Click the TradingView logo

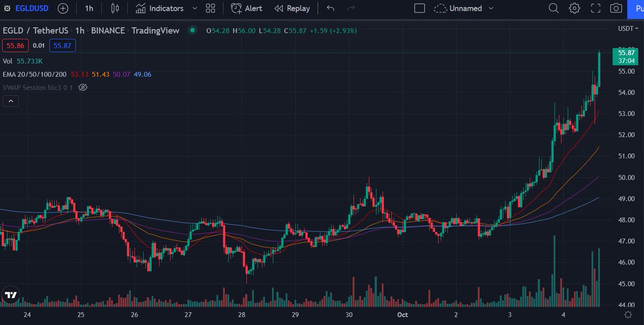point(11,295)
